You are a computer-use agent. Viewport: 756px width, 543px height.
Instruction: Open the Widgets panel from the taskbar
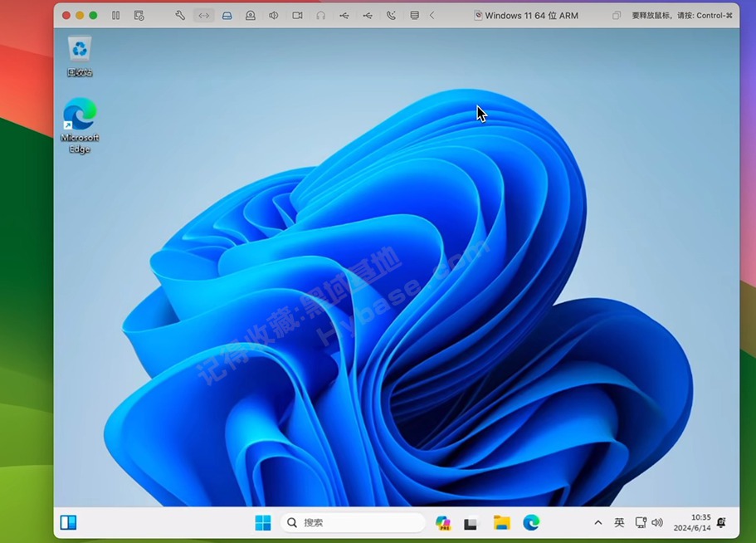pos(69,522)
